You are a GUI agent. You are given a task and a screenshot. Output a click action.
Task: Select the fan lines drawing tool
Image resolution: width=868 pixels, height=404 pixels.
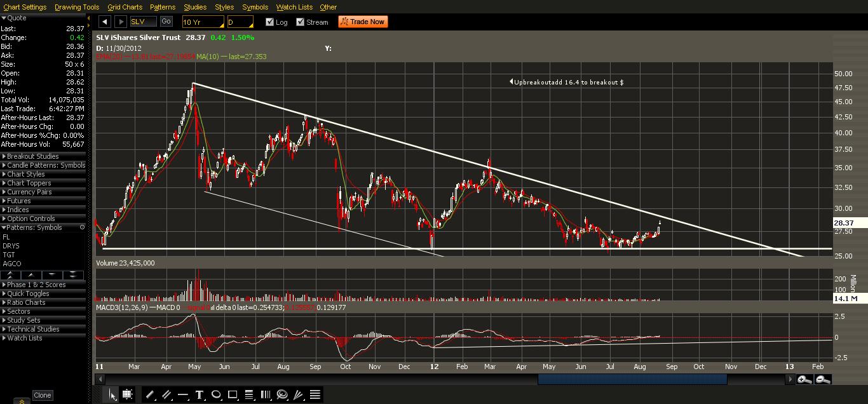(299, 394)
